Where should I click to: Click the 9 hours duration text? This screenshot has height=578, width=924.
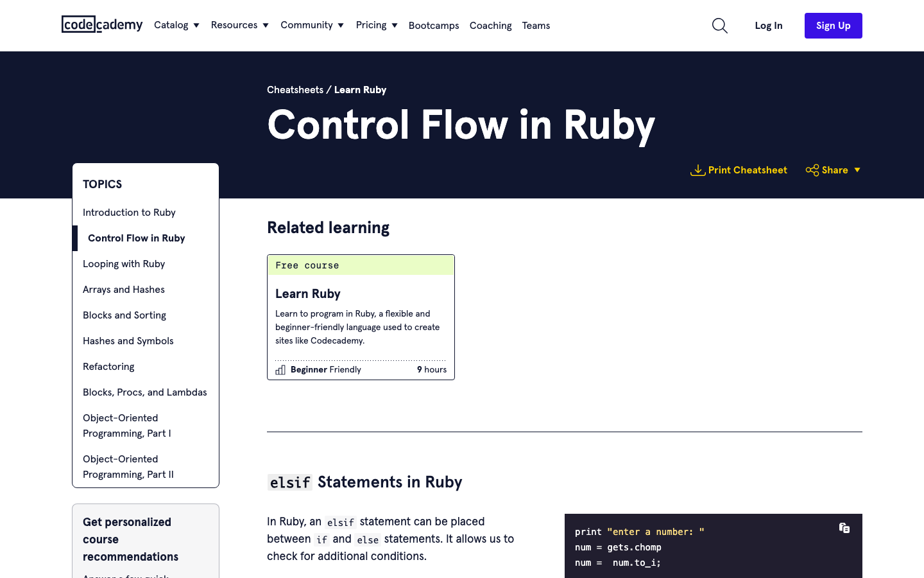coord(432,370)
